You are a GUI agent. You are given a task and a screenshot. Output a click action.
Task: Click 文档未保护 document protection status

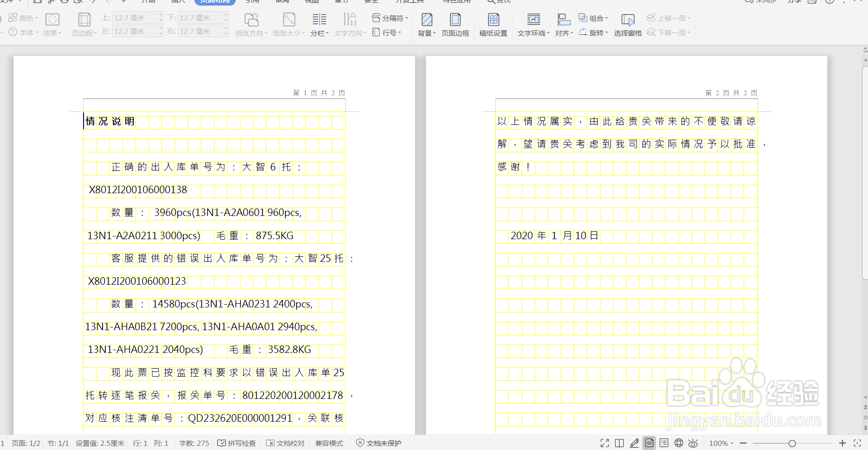pyautogui.click(x=379, y=443)
